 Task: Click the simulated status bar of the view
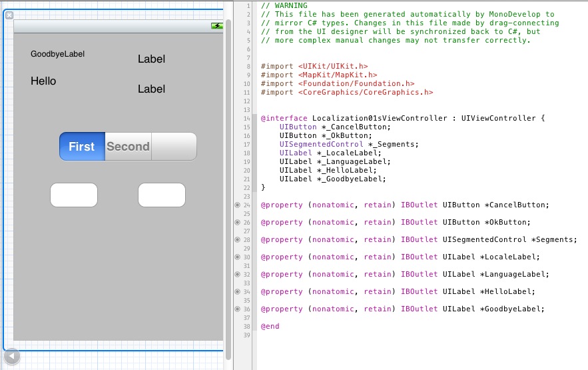[119, 26]
